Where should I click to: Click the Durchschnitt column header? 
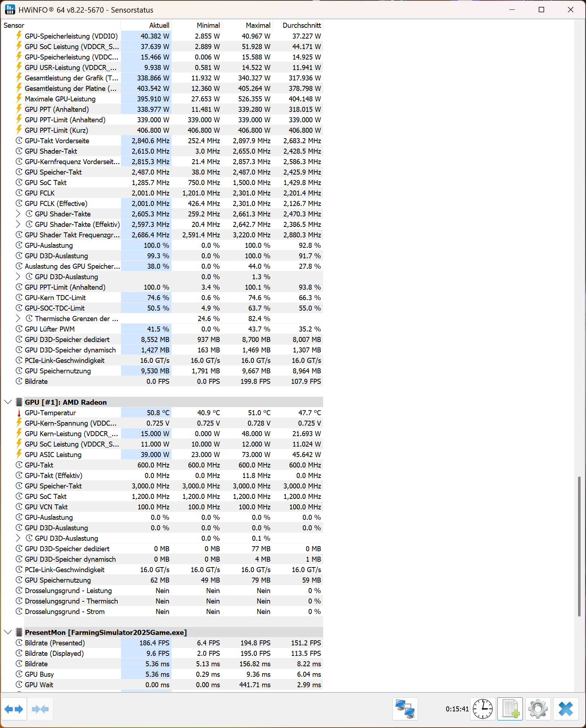(298, 25)
